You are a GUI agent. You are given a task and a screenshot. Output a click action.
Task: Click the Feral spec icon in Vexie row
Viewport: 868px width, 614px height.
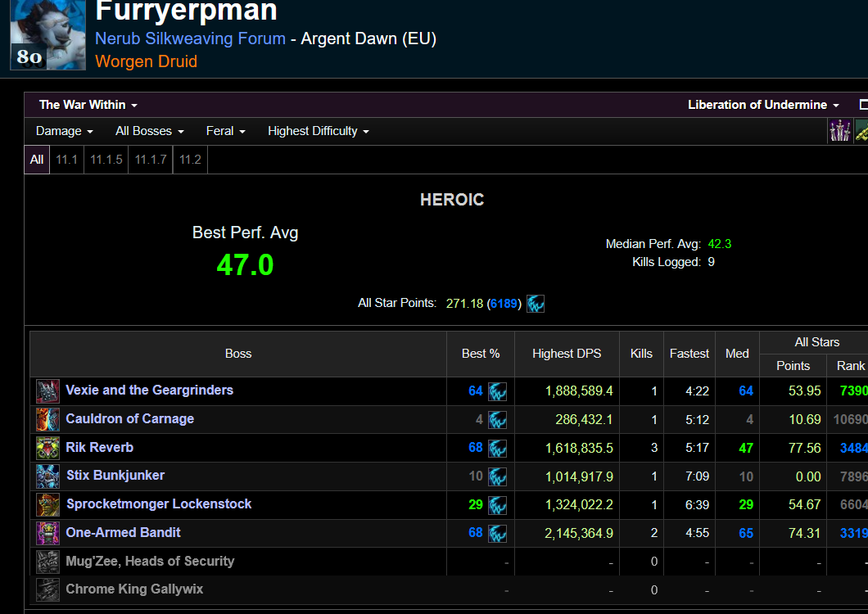497,391
